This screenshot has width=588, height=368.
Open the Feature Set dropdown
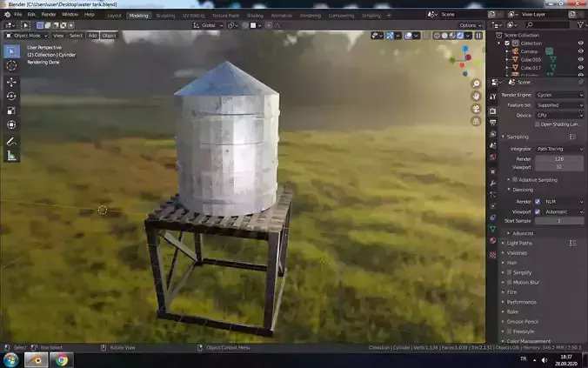coord(559,105)
